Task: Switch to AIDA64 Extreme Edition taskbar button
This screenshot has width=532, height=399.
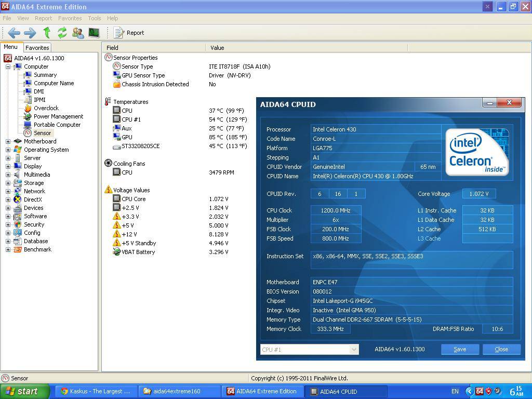Action: tap(262, 391)
